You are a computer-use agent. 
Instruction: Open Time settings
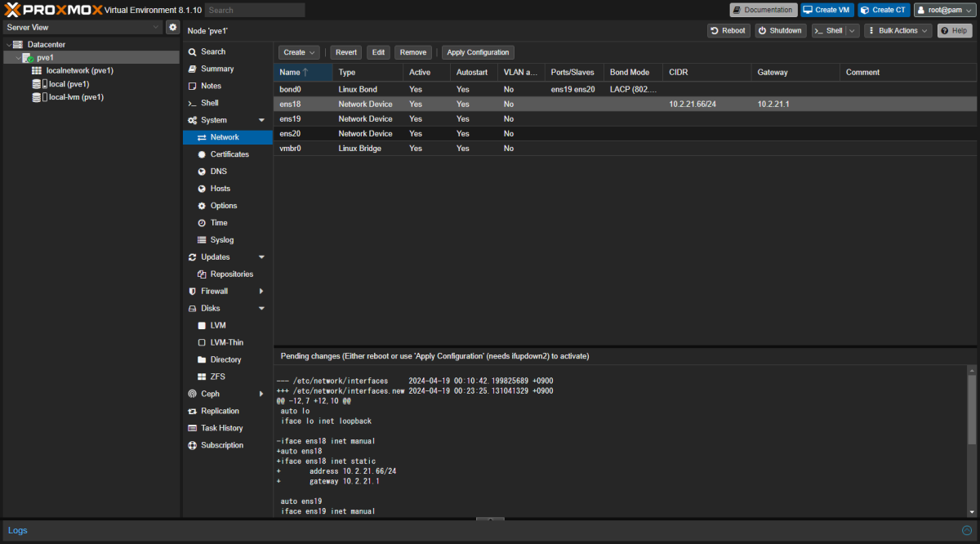[x=227, y=223]
